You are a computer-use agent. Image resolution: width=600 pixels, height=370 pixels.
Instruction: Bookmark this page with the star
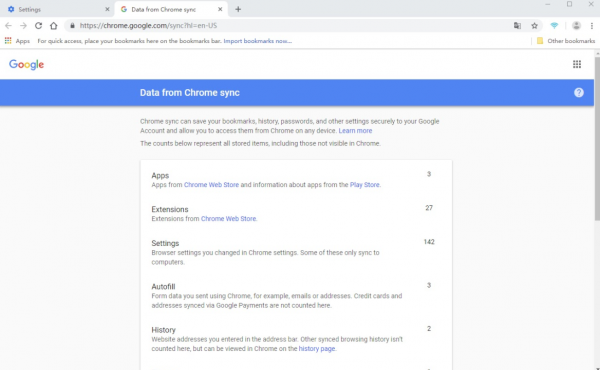pos(535,26)
